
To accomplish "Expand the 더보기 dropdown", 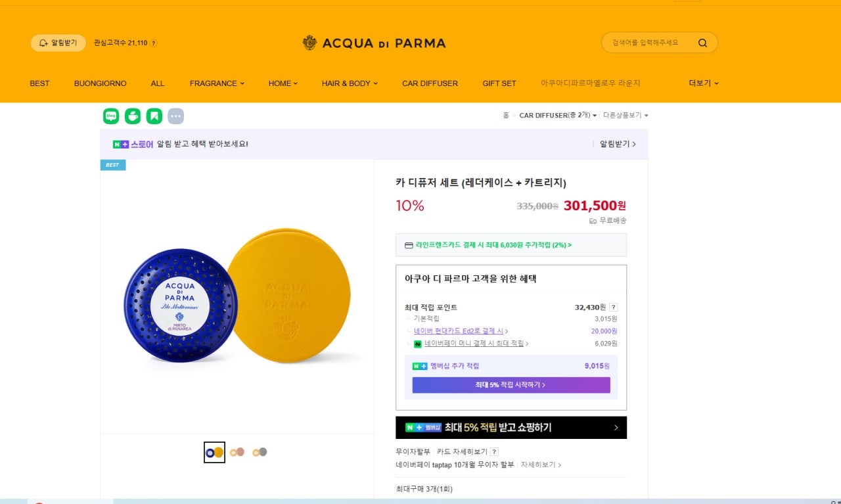I will point(702,83).
